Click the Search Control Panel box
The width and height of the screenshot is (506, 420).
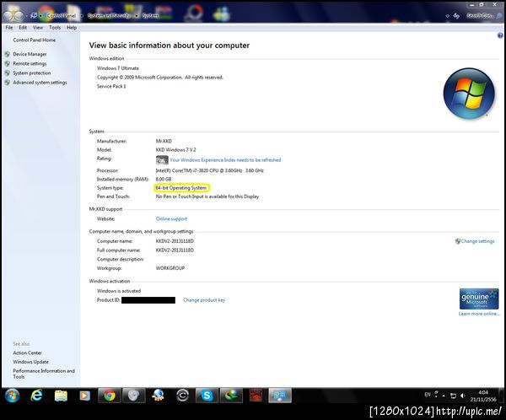[x=482, y=15]
